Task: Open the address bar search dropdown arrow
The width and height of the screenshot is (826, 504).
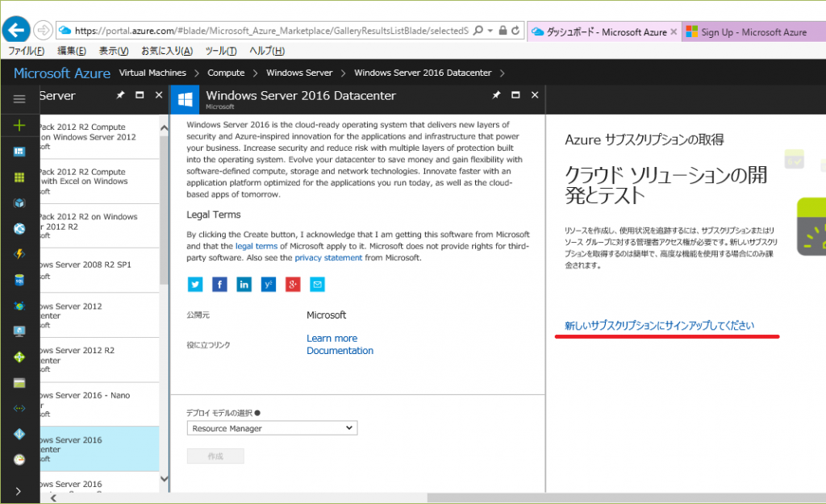Action: [490, 31]
